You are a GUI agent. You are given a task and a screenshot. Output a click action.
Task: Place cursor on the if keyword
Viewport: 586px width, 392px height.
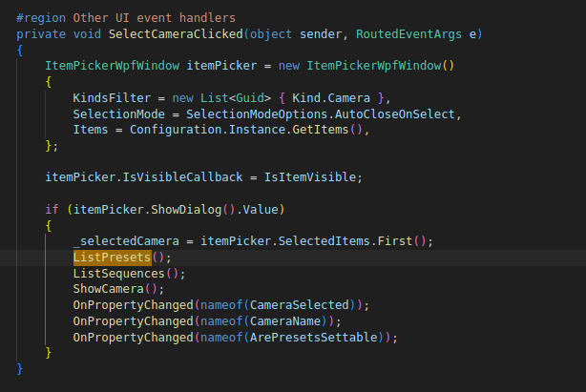52,210
